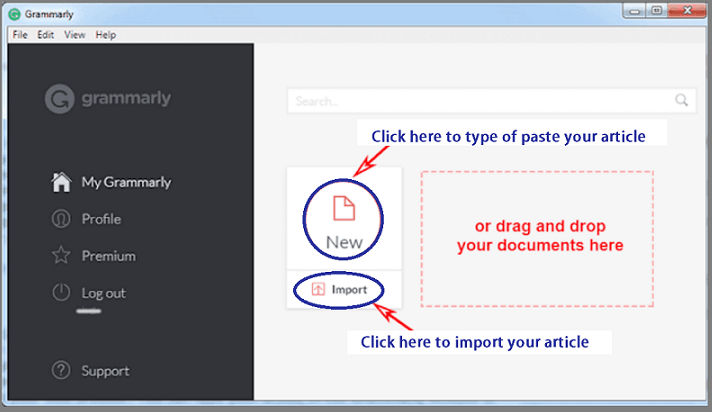The width and height of the screenshot is (712, 412).
Task: Minimize the Grammarly window
Action: [x=634, y=11]
